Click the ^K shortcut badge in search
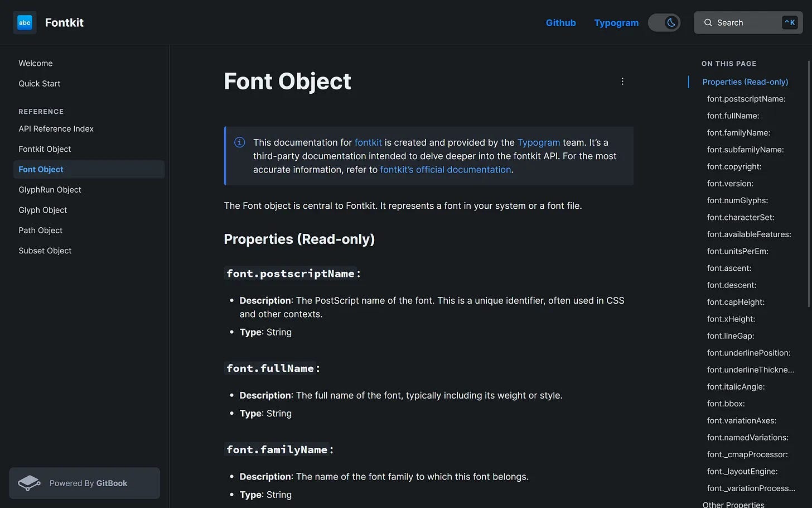The height and width of the screenshot is (508, 812). coord(790,22)
